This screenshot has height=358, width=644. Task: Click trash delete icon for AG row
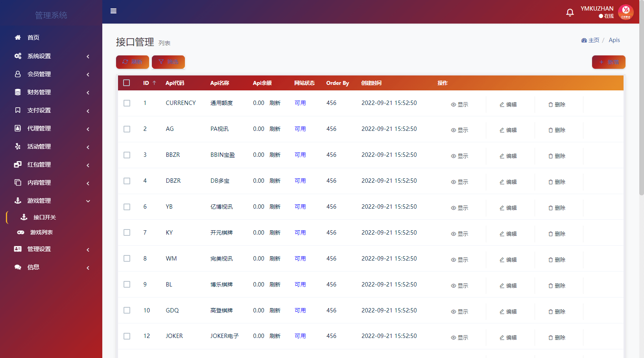point(551,130)
